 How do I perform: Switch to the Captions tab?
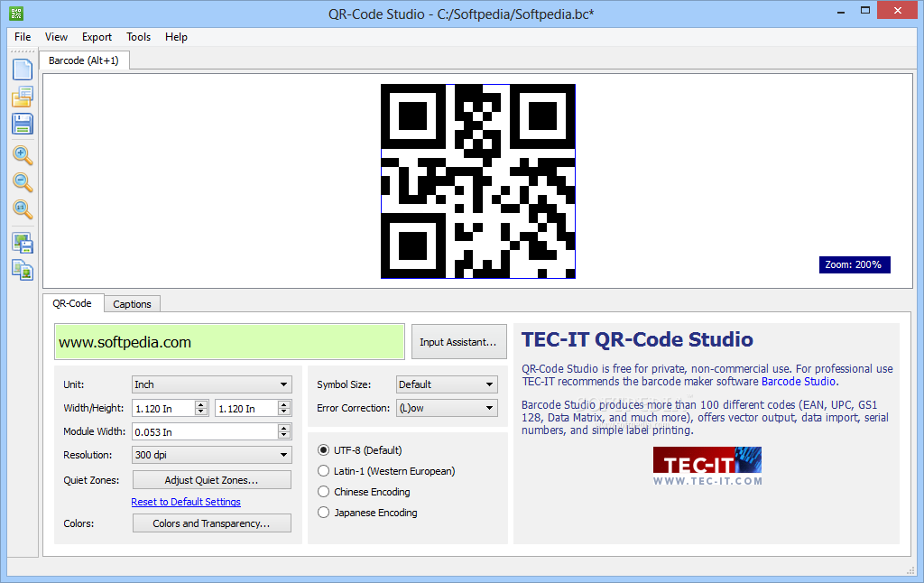coord(132,304)
